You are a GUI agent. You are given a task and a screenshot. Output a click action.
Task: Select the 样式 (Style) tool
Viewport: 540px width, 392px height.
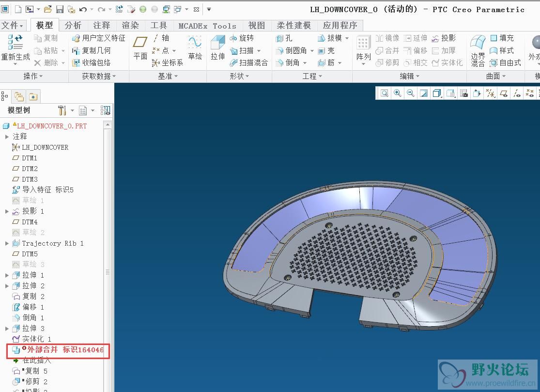pyautogui.click(x=502, y=51)
